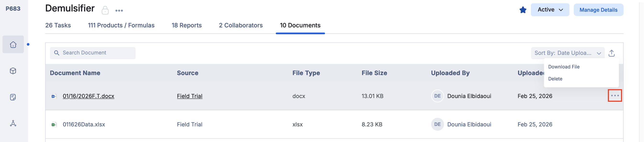
Task: Choose Download File from the menu
Action: pos(564,67)
